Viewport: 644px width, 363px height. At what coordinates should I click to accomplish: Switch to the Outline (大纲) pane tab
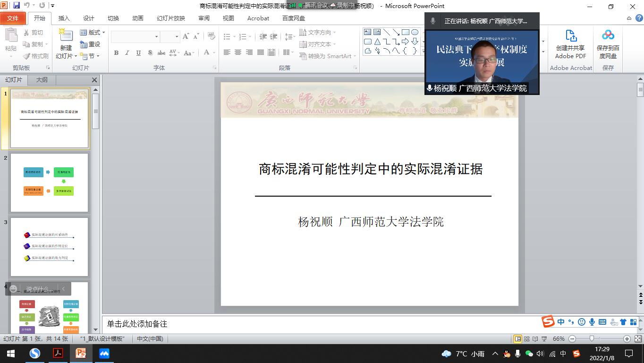tap(42, 80)
